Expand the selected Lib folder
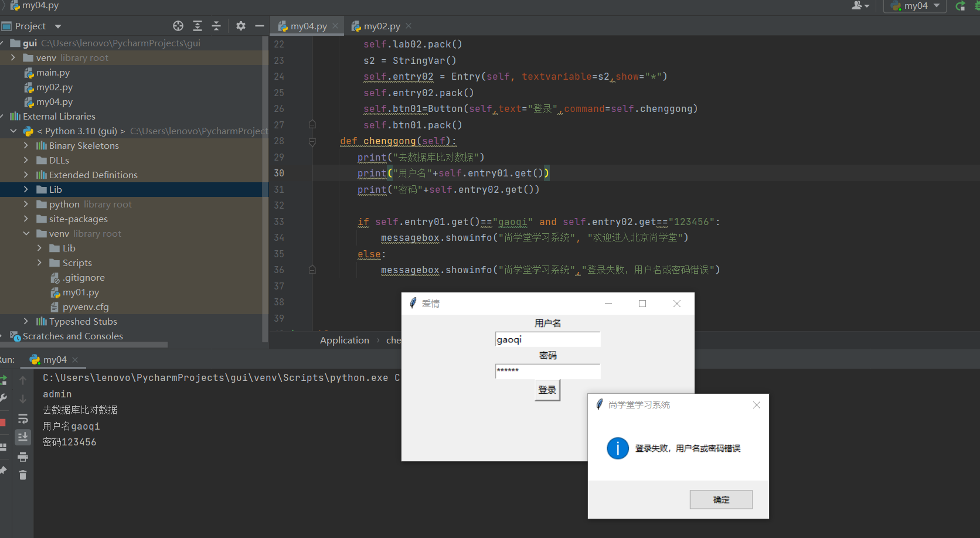The width and height of the screenshot is (980, 538). (x=26, y=189)
